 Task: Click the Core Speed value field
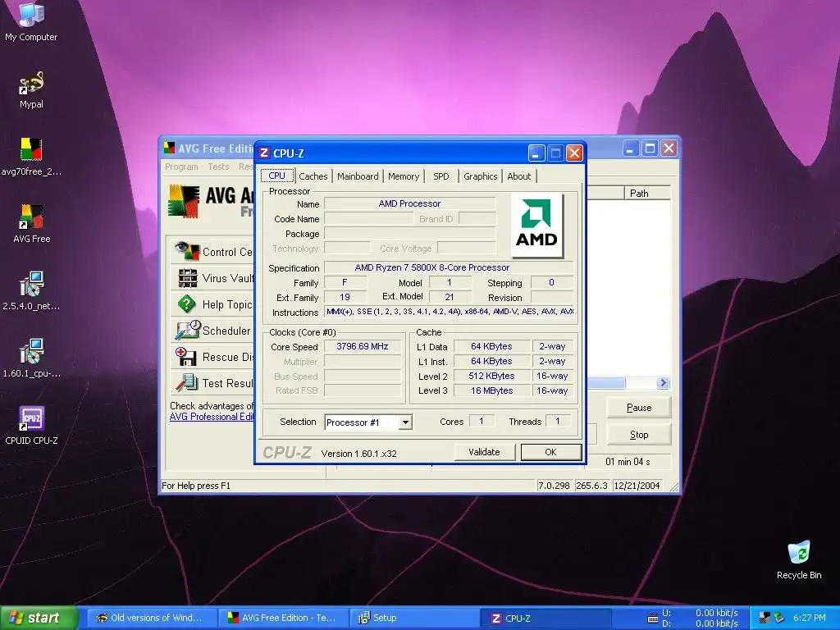click(x=363, y=346)
